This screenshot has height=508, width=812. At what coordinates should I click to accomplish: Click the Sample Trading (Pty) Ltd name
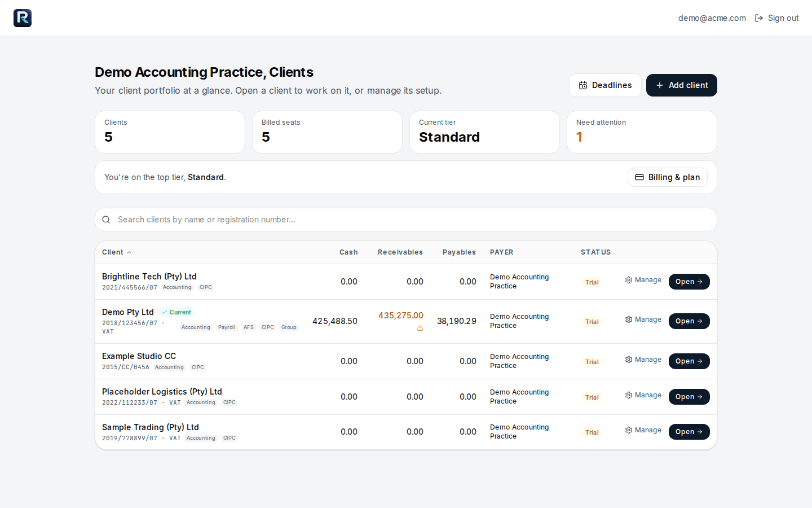click(x=151, y=427)
